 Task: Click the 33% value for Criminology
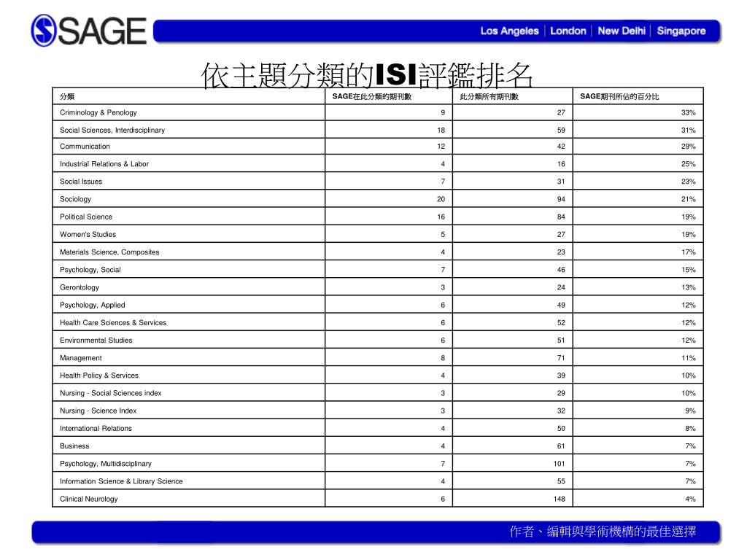click(x=688, y=112)
